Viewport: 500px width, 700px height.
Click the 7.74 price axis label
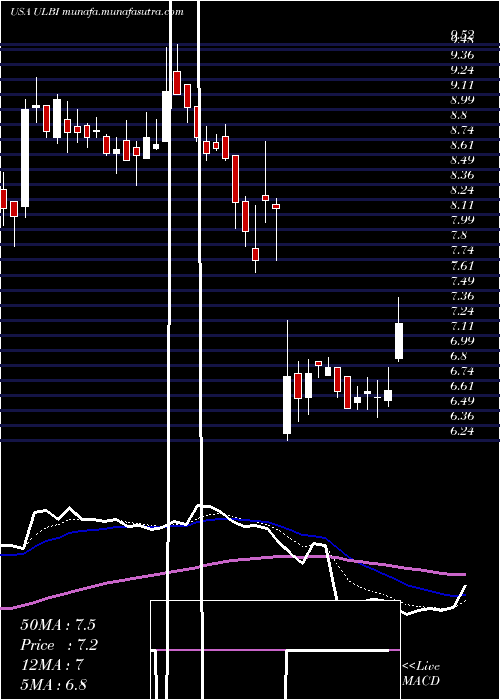pyautogui.click(x=462, y=250)
